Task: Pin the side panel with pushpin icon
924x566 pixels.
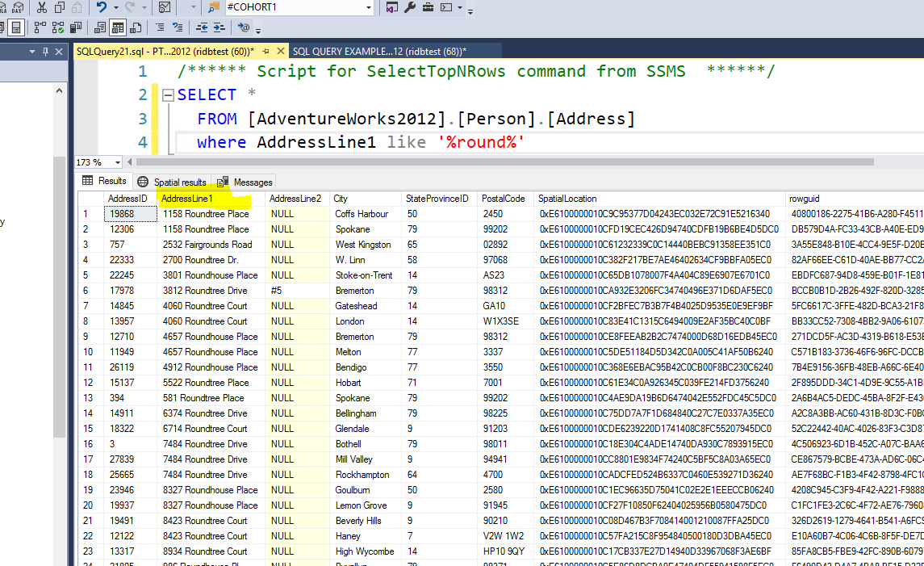Action: click(45, 52)
